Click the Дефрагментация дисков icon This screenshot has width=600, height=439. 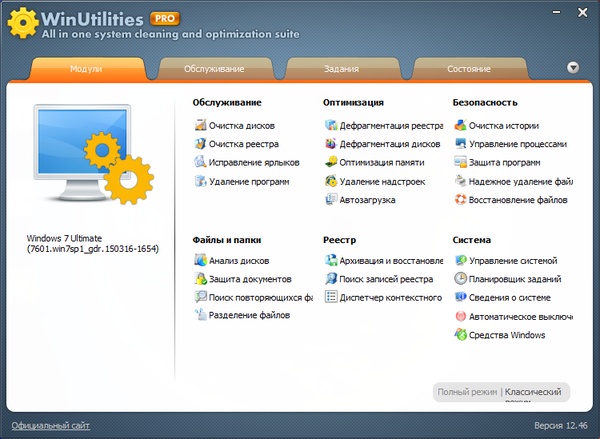[331, 144]
